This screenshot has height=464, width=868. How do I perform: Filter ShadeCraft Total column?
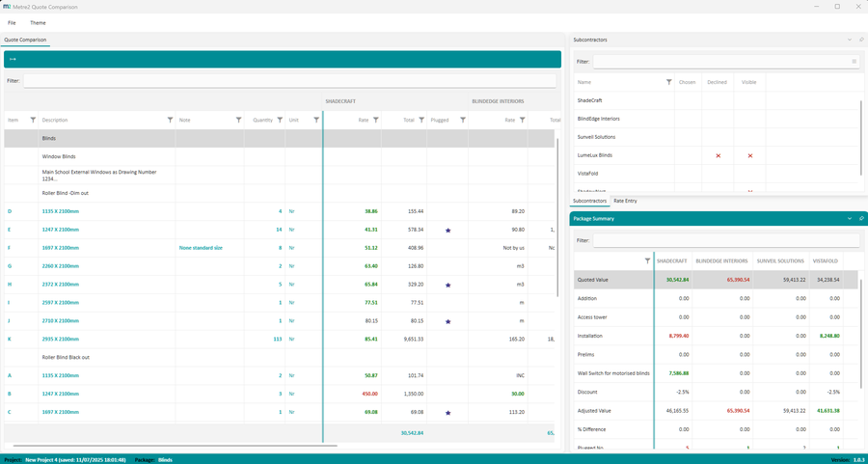pyautogui.click(x=421, y=120)
